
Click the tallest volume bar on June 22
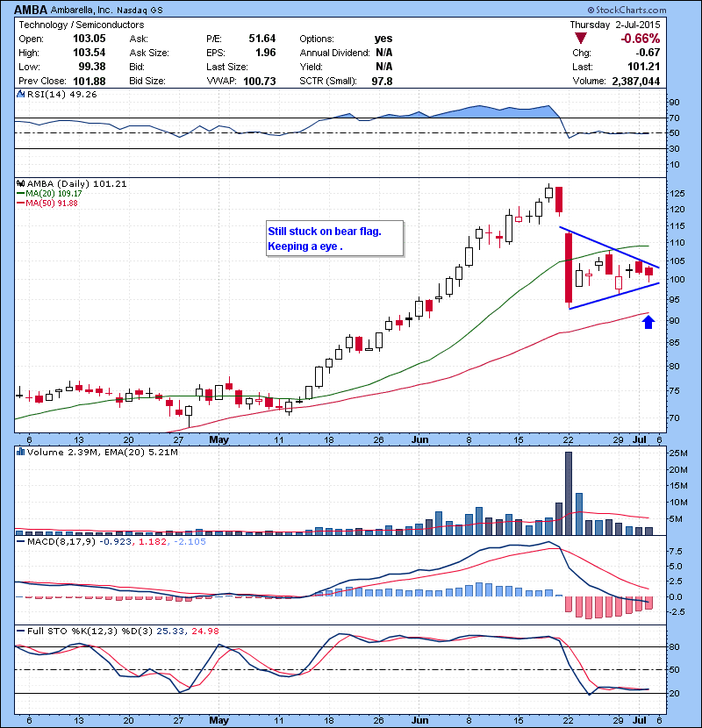(x=568, y=493)
